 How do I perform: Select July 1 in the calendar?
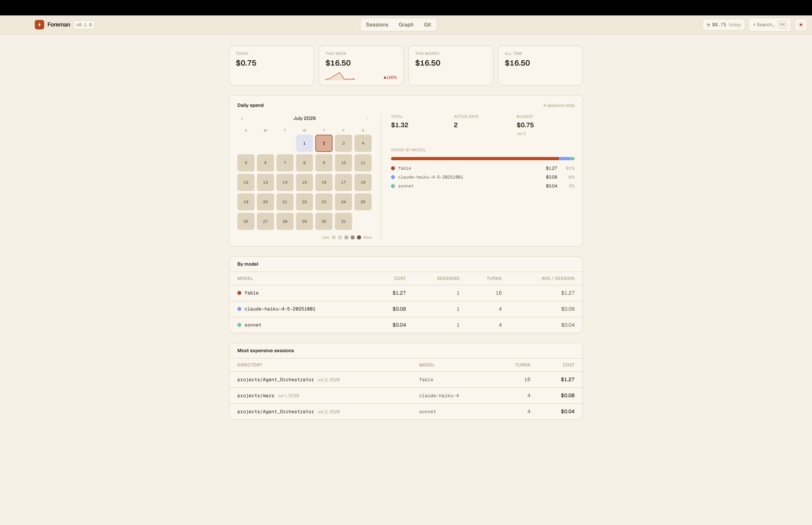304,143
